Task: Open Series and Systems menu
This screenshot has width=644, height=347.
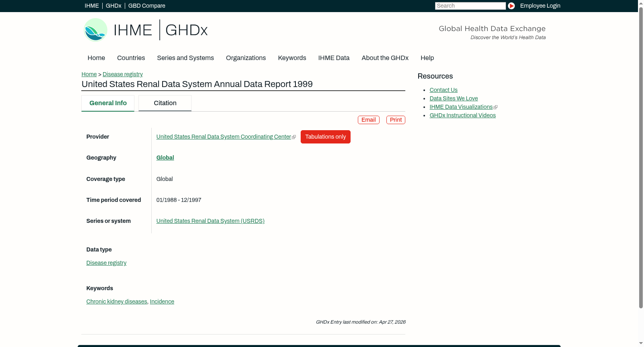Action: click(185, 58)
